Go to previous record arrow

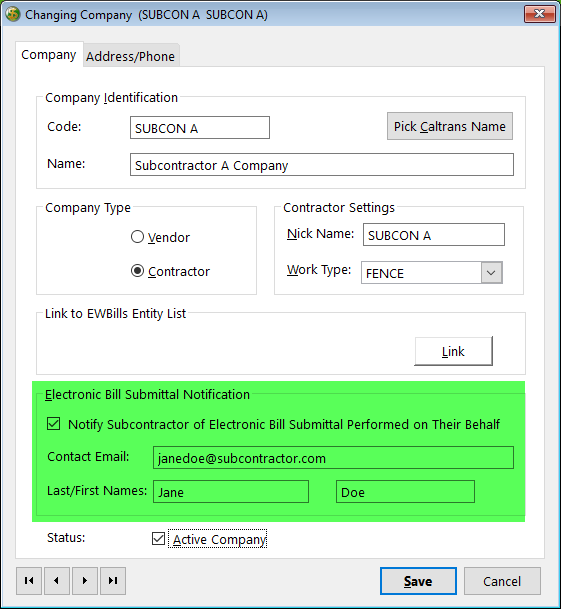pos(57,581)
